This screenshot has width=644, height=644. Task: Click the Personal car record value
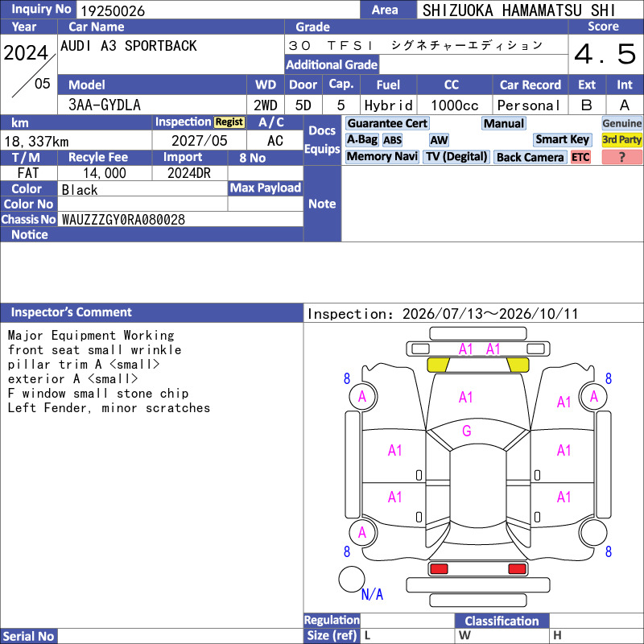pyautogui.click(x=529, y=105)
